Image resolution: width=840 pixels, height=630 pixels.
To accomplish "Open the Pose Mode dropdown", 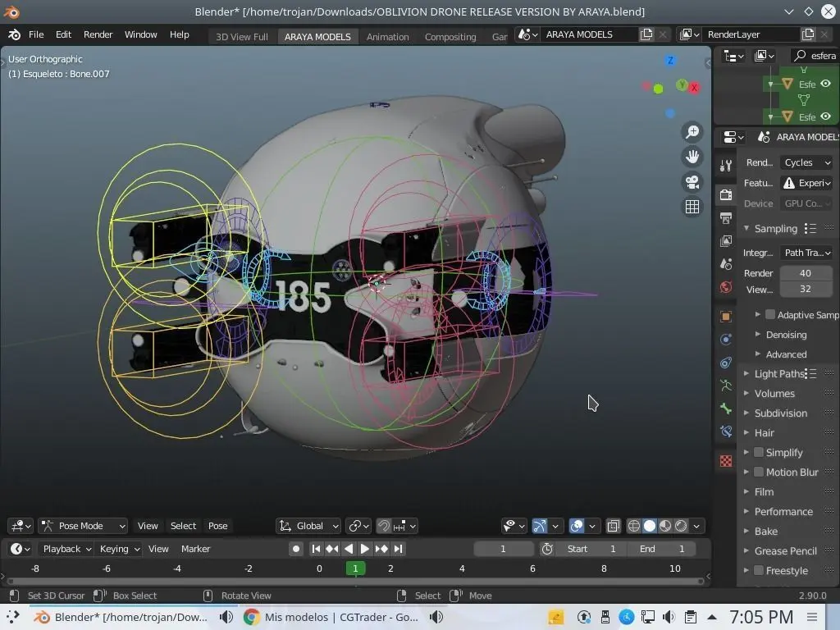I will point(84,526).
